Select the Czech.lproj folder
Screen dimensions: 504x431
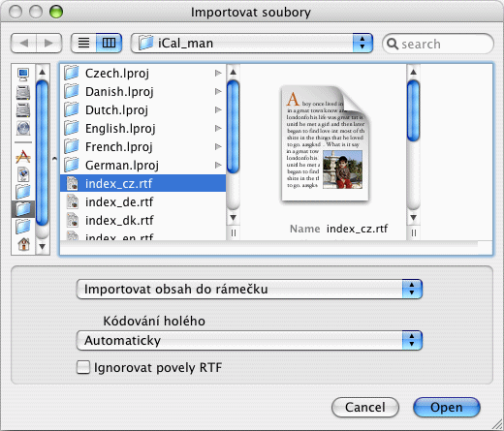click(x=142, y=74)
